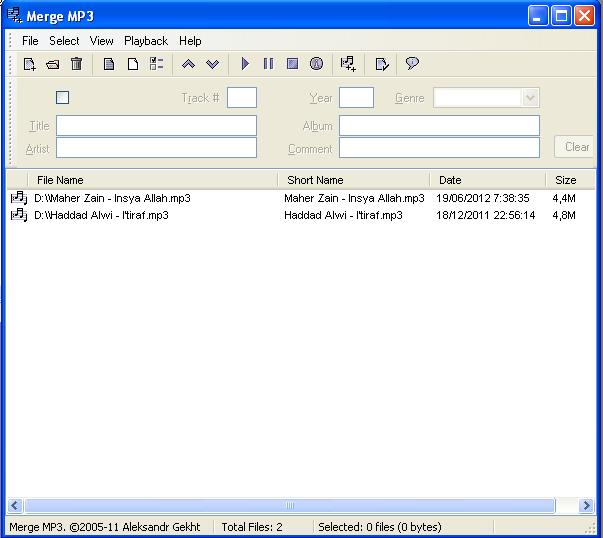Image resolution: width=603 pixels, height=538 pixels.
Task: Click the Comment input field
Action: (439, 148)
